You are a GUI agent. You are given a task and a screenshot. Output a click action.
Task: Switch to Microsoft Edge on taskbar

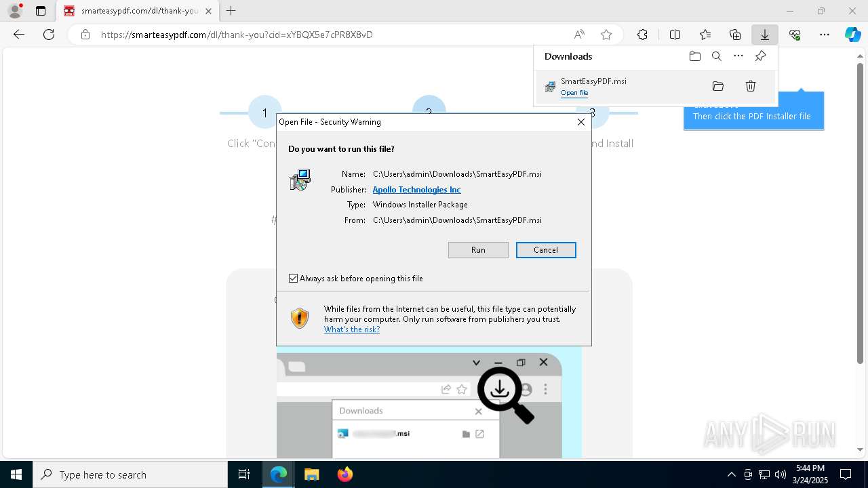tap(279, 474)
